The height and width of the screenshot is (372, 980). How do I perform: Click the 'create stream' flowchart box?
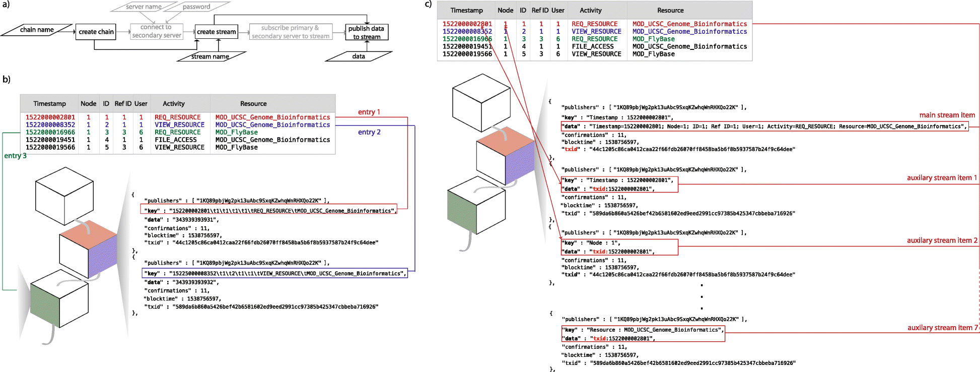[216, 32]
